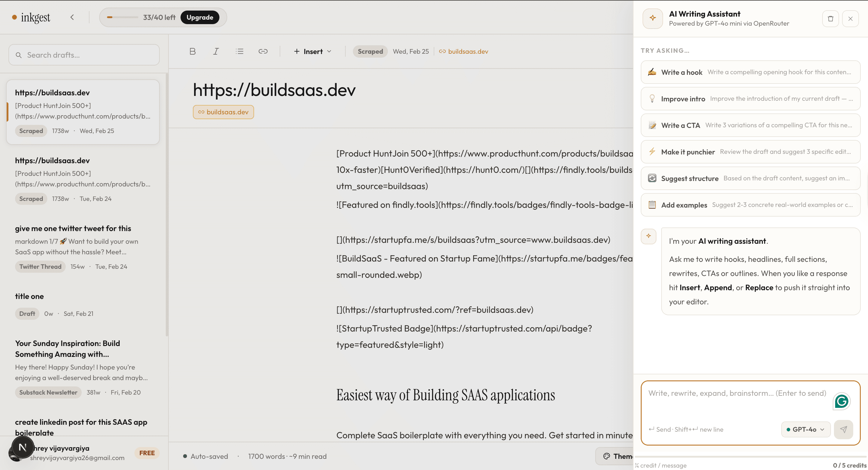Clear the chat with the trash icon
868x470 pixels.
tap(831, 18)
